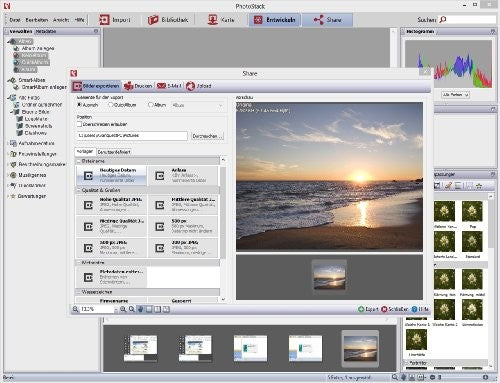The height and width of the screenshot is (383, 500).
Task: Click the Hilfe button in Share dialog
Action: pos(420,309)
